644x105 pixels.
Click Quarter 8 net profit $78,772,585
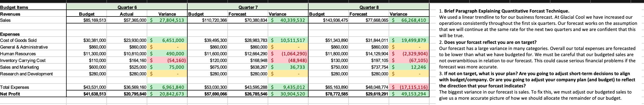tap(328, 94)
